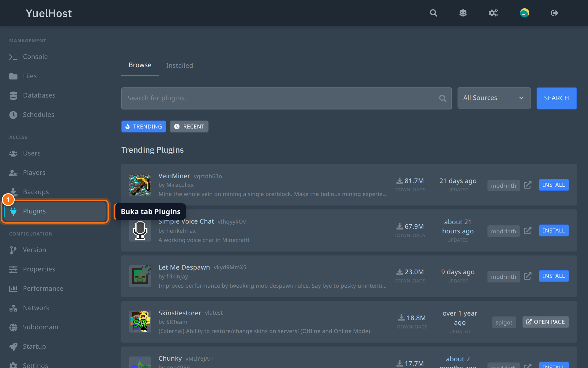Click the SkinsRestorer plugin title
Image resolution: width=588 pixels, height=368 pixels.
tap(179, 313)
